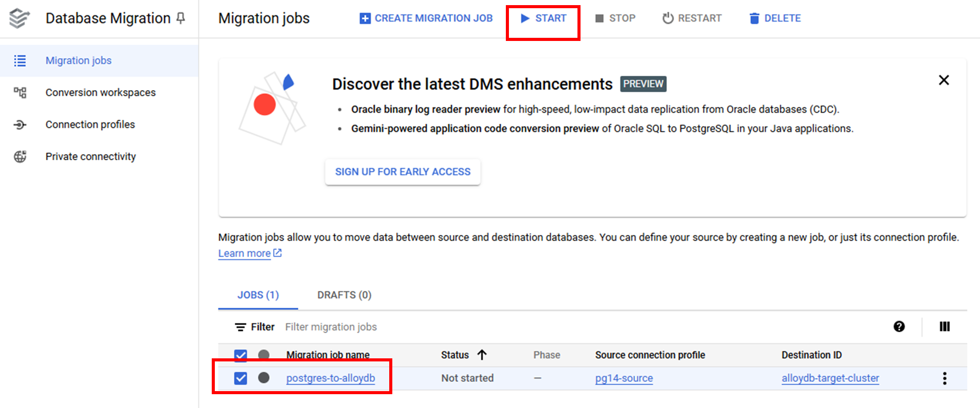Click the play icon beside START
Image resolution: width=980 pixels, height=408 pixels.
point(525,18)
